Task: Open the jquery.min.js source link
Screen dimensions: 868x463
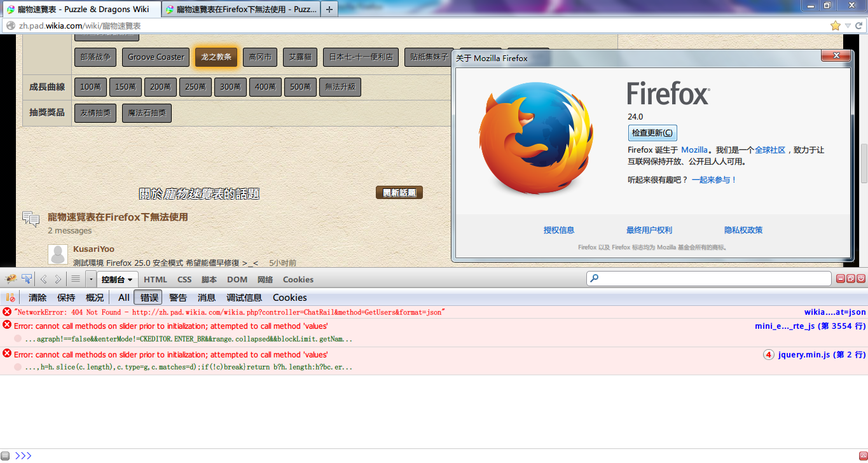Action: tap(822, 355)
